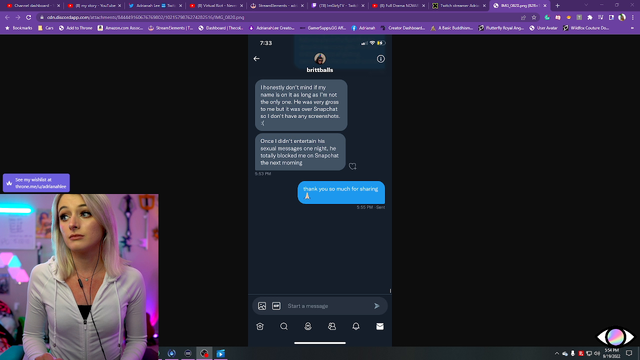This screenshot has width=640, height=360.
Task: Expand the bookmarks bar overflow chevron
Action: point(633,28)
